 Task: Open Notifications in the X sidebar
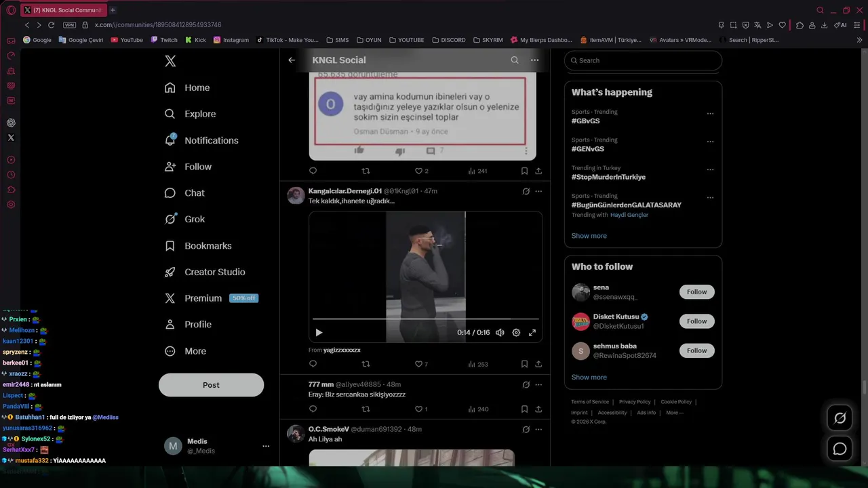click(201, 140)
